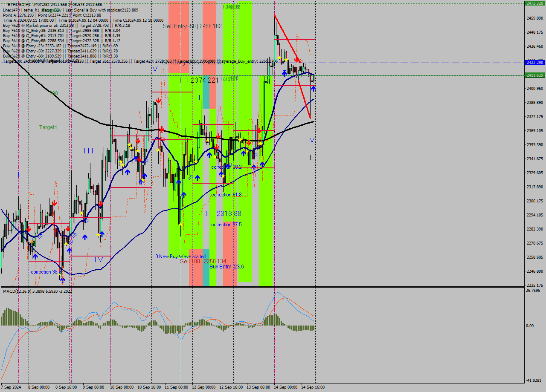
Task: Select the 'correction 87.5' label
Action: (x=227, y=225)
